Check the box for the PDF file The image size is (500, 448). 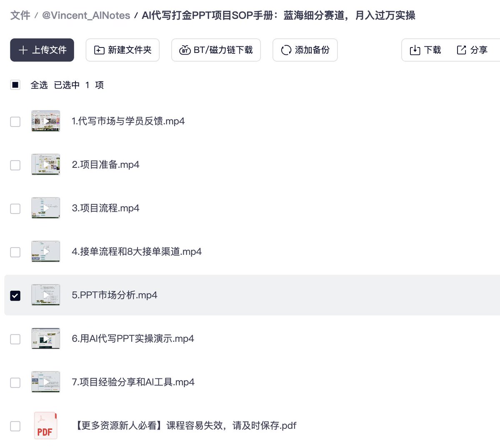point(15,426)
